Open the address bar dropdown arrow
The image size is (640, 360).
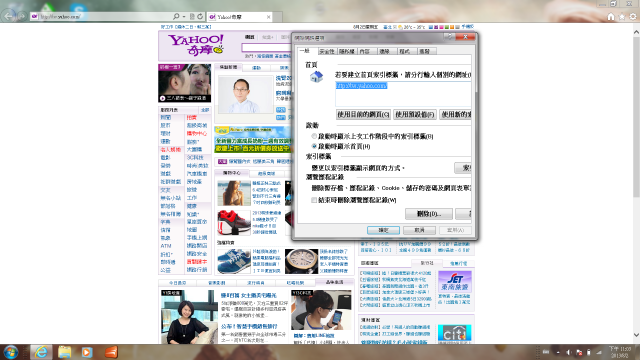click(x=184, y=16)
